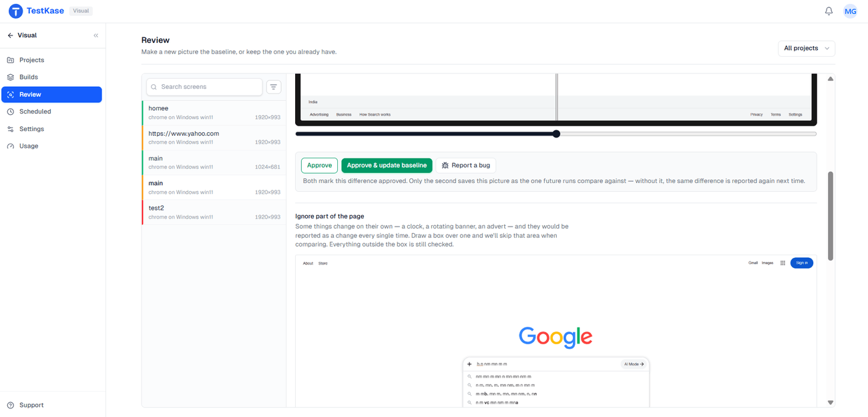Go to Builds page

(51, 78)
